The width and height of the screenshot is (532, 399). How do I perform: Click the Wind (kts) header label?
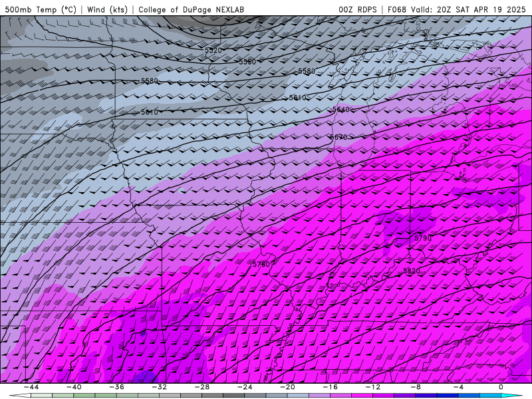(107, 9)
